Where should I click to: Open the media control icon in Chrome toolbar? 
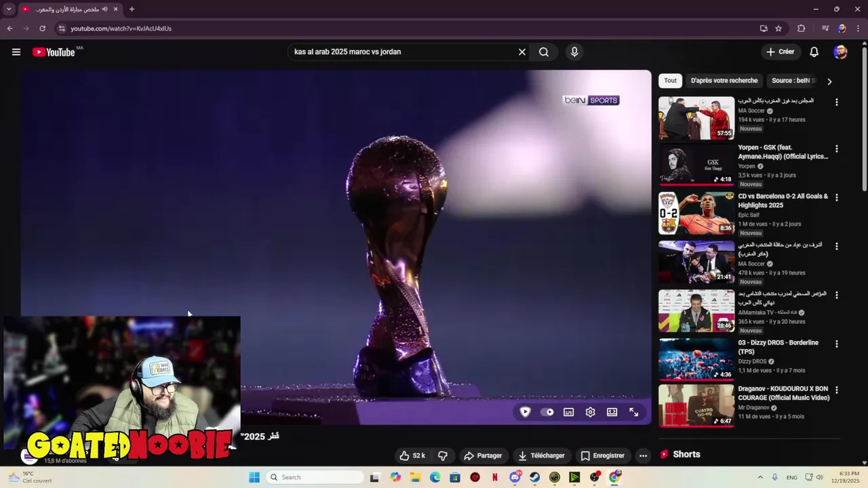pyautogui.click(x=825, y=28)
